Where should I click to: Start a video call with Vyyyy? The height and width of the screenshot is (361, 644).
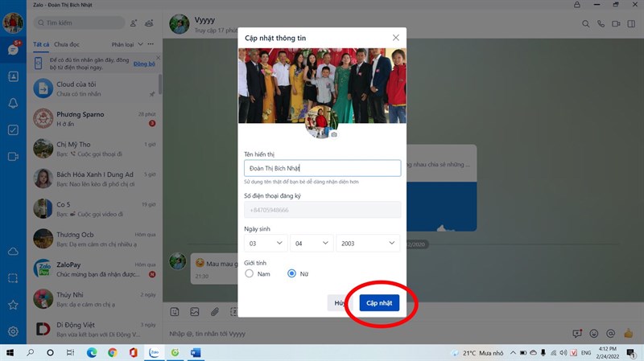tap(616, 24)
